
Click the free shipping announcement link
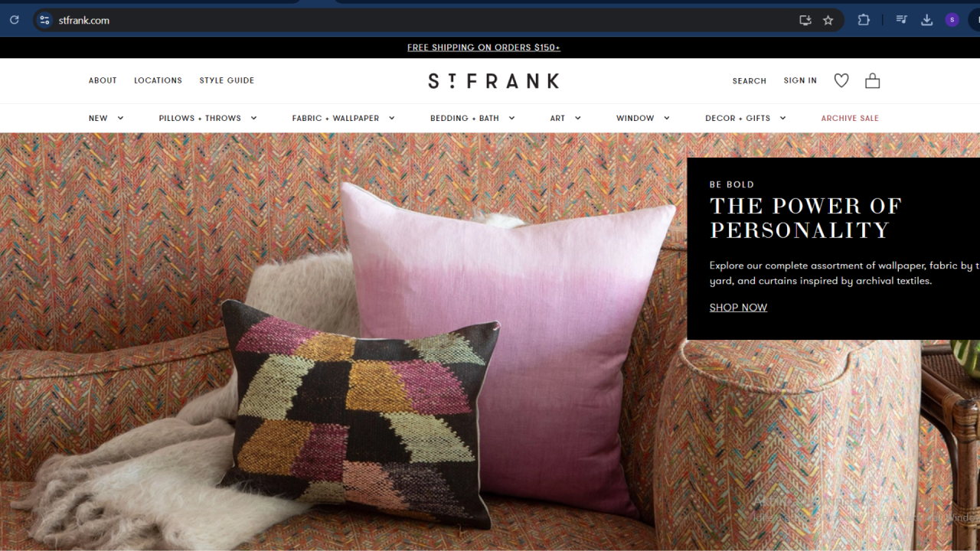[x=484, y=47]
